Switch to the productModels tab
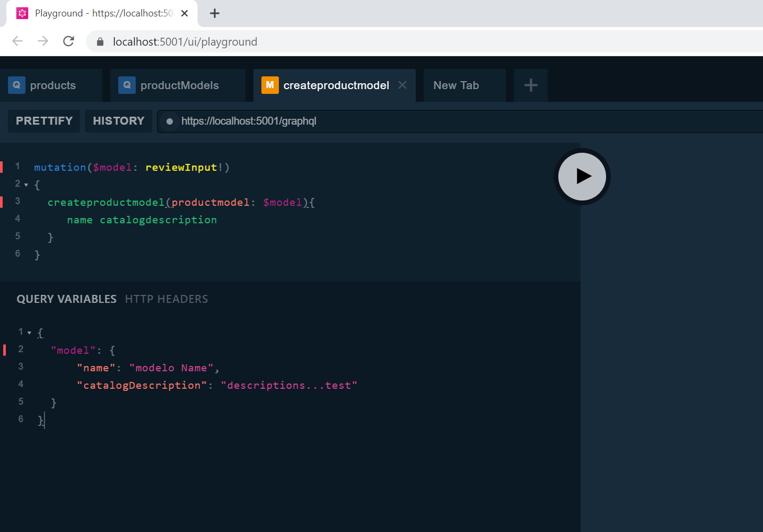763x532 pixels. coord(178,85)
